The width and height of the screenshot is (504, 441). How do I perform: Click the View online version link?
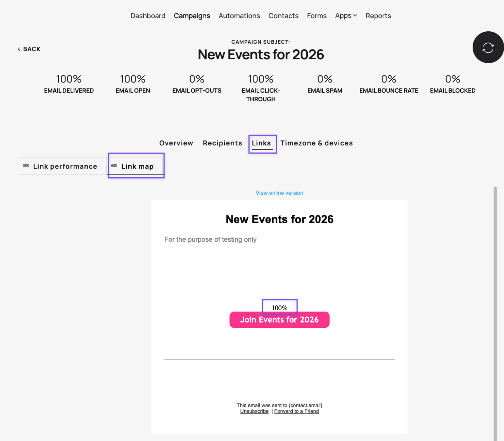[x=279, y=193]
